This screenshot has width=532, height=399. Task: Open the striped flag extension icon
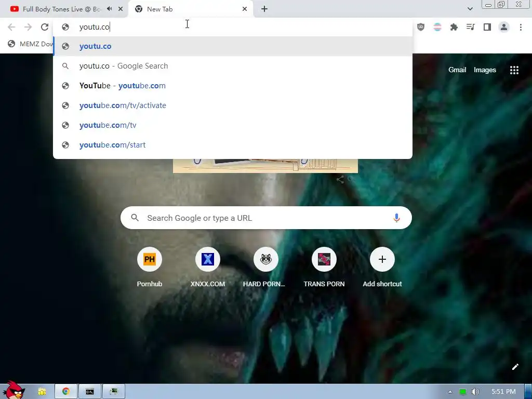pyautogui.click(x=437, y=27)
